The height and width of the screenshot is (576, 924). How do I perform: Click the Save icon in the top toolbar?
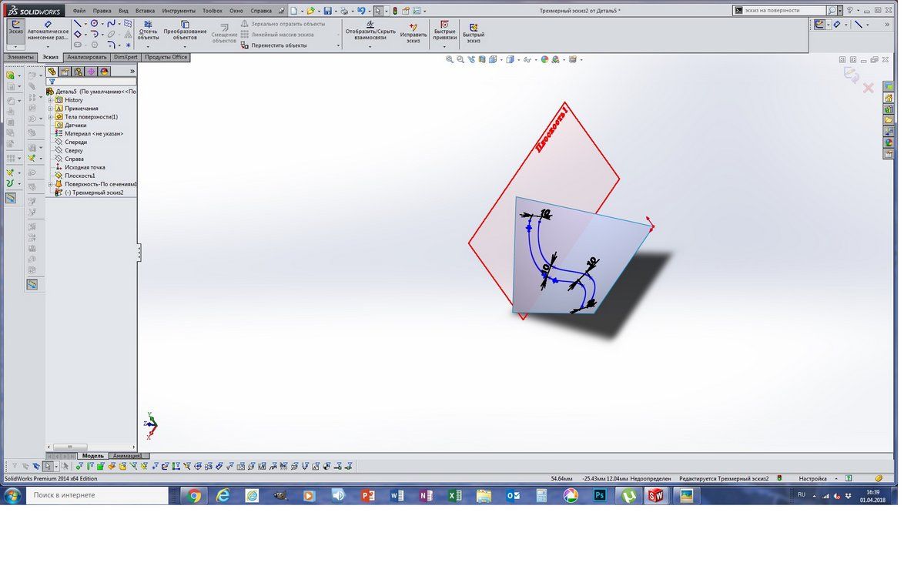coord(328,11)
